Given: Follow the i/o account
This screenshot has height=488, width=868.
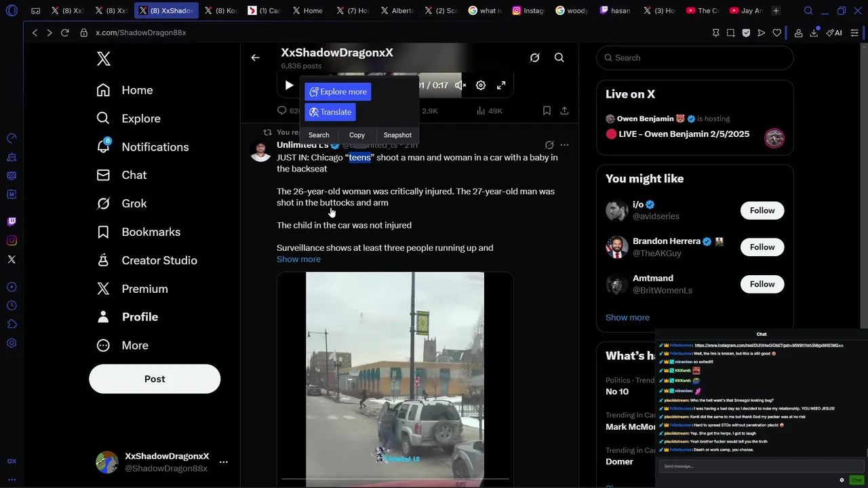Looking at the screenshot, I should [x=762, y=211].
